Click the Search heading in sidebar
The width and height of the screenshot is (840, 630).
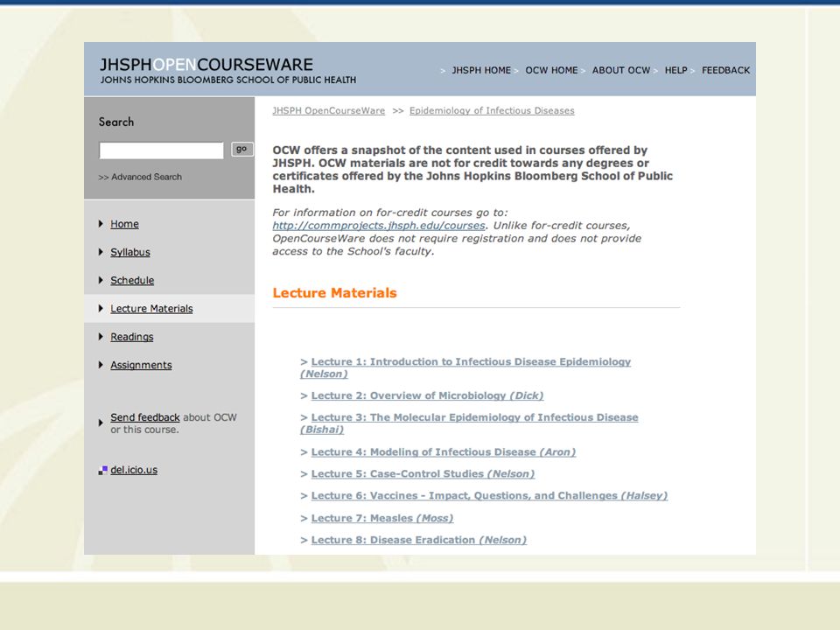(x=116, y=122)
